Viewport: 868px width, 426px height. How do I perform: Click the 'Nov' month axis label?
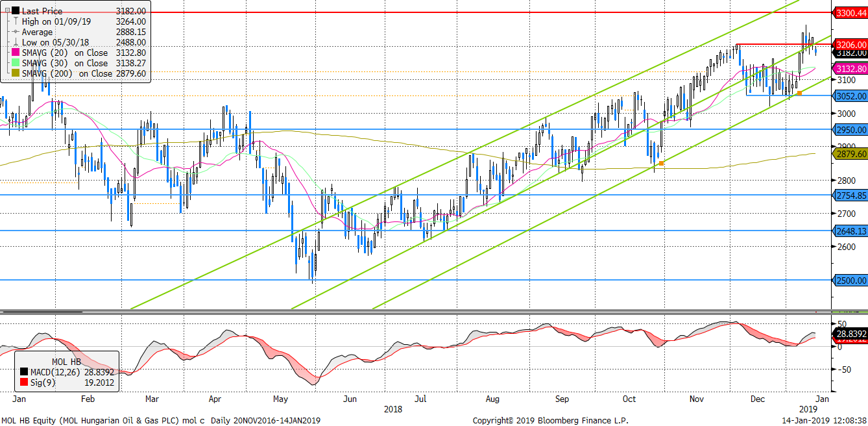697,399
